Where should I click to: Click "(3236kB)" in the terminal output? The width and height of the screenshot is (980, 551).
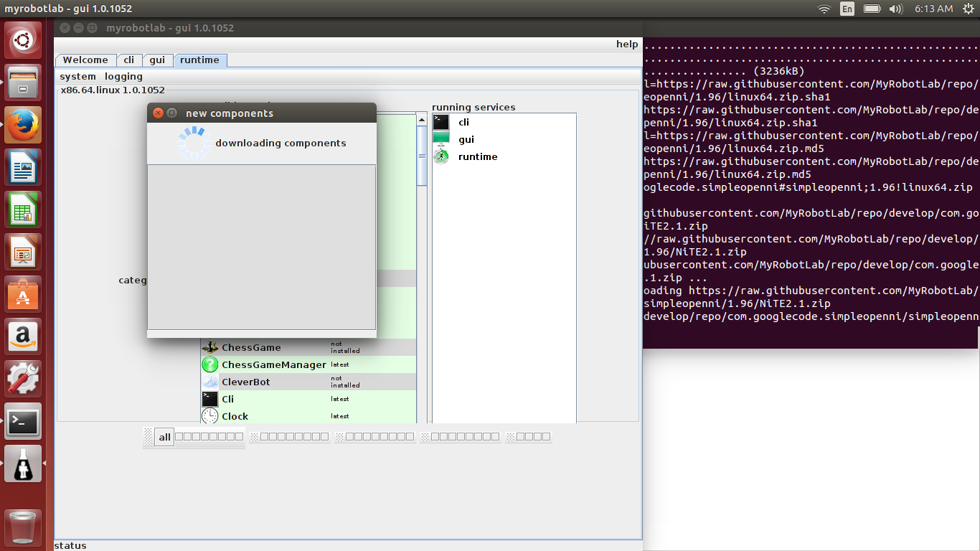(779, 71)
